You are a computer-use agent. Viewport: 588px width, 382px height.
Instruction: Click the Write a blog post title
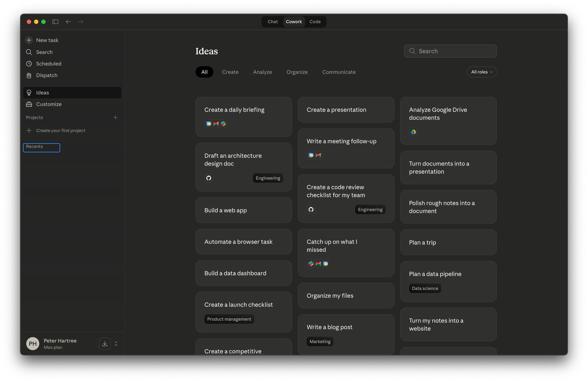[329, 327]
